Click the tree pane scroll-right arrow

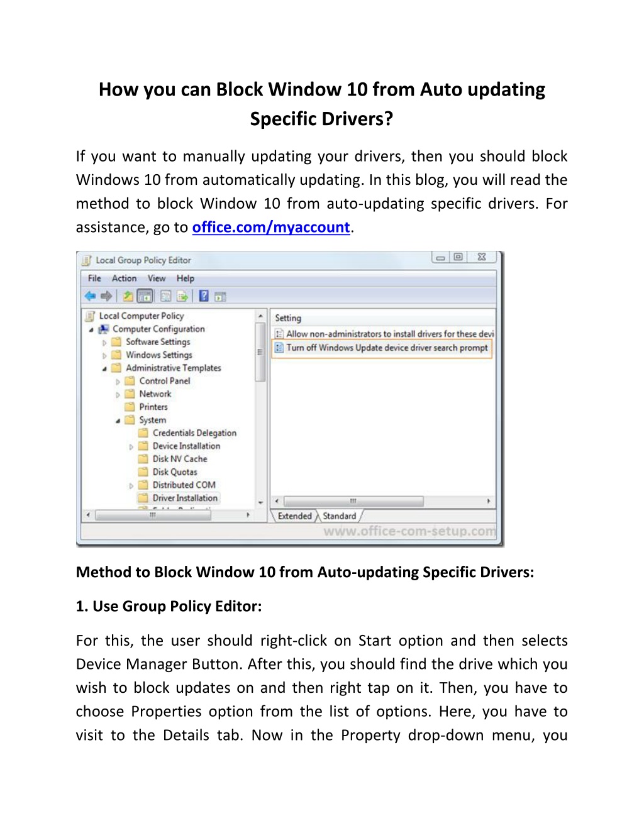pos(248,515)
